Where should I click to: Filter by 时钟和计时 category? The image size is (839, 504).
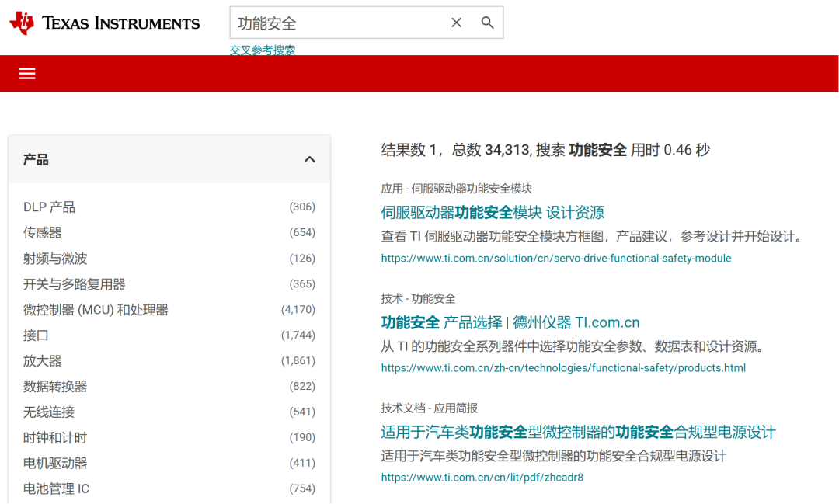[55, 438]
